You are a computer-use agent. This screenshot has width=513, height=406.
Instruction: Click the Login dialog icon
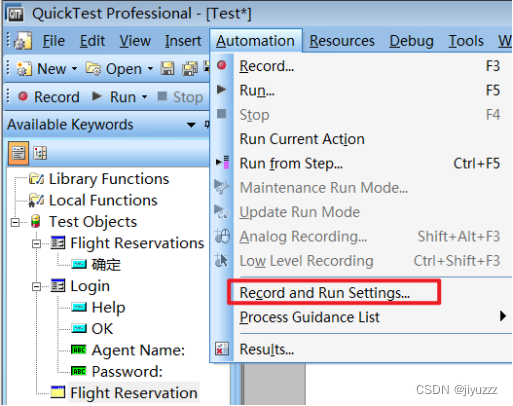58,285
